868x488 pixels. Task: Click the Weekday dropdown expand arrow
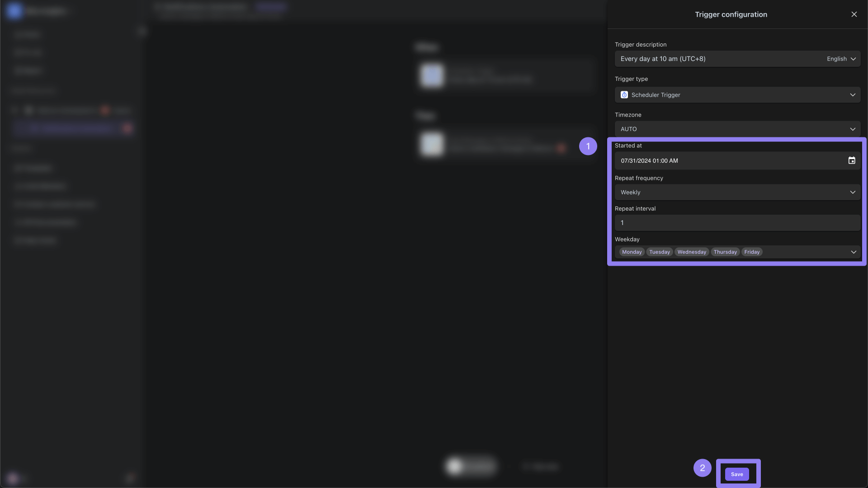(x=854, y=252)
